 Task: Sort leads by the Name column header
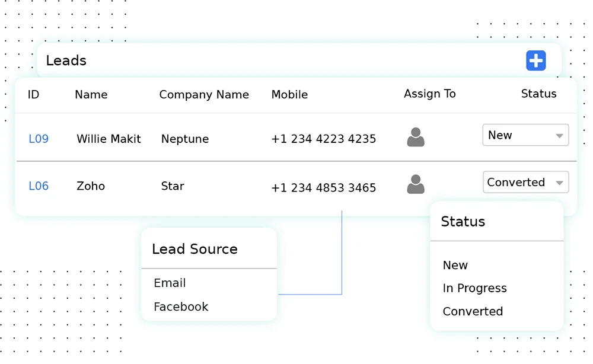91,94
